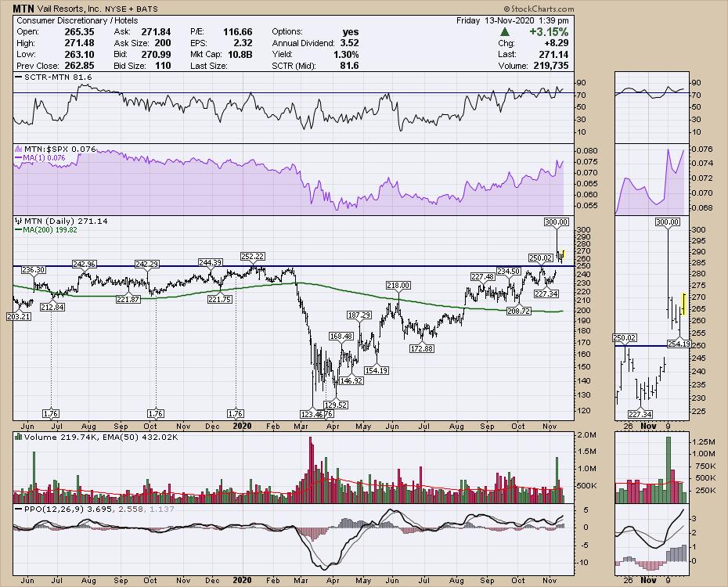Click the SCTR-MTN legend line marker

pos(18,78)
